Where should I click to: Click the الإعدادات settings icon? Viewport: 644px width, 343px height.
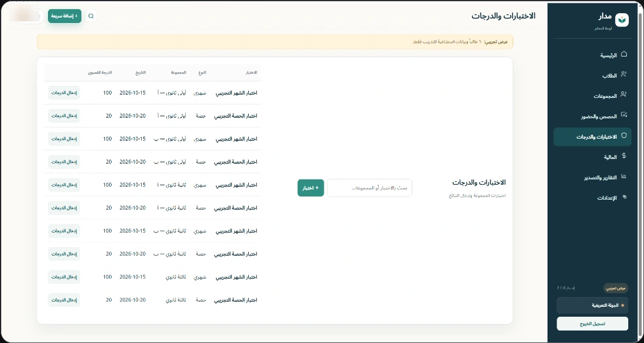pos(624,197)
